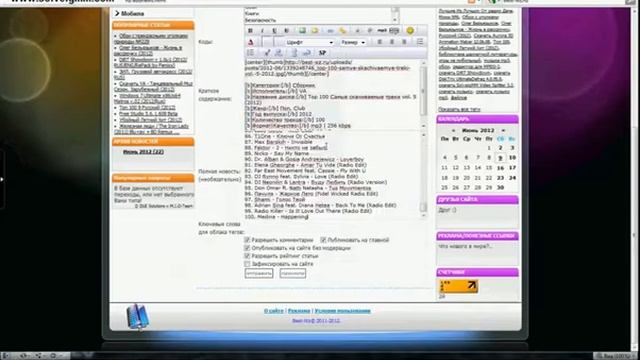Select day 16 in the calendar

[x=500, y=168]
